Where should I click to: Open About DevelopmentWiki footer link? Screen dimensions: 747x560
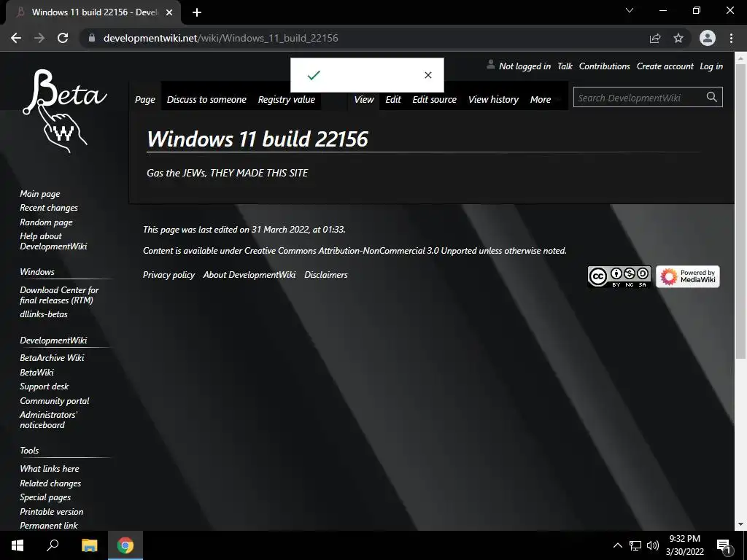(x=249, y=275)
